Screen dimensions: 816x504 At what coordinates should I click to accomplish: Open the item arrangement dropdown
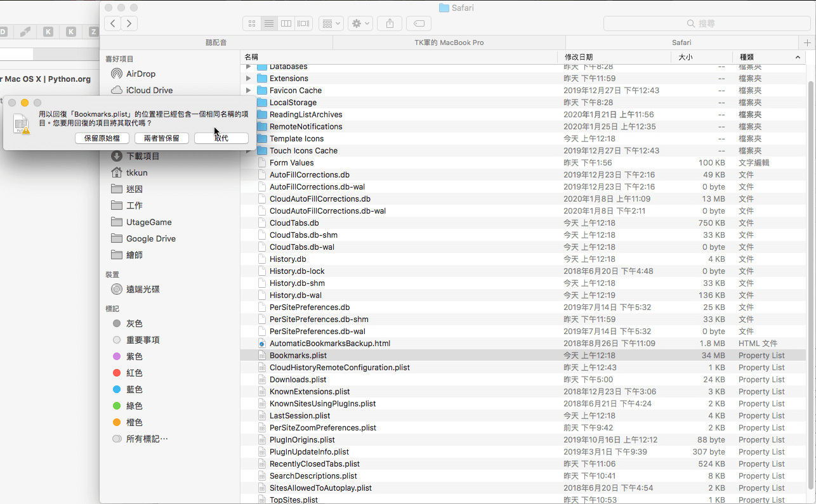tap(331, 23)
